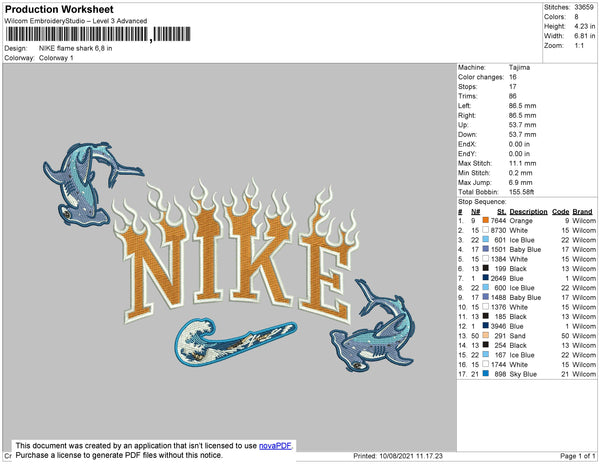Click the barcode under the header
This screenshot has height=464, width=600.
click(x=98, y=34)
